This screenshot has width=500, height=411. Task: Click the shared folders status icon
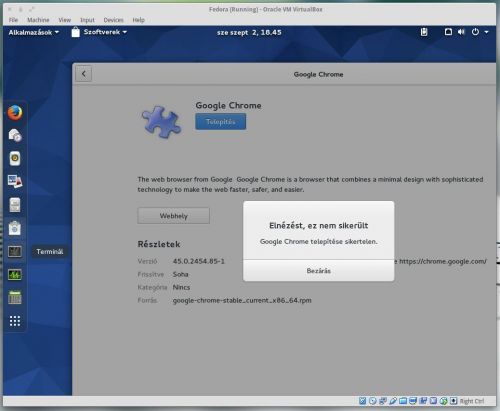(x=403, y=401)
